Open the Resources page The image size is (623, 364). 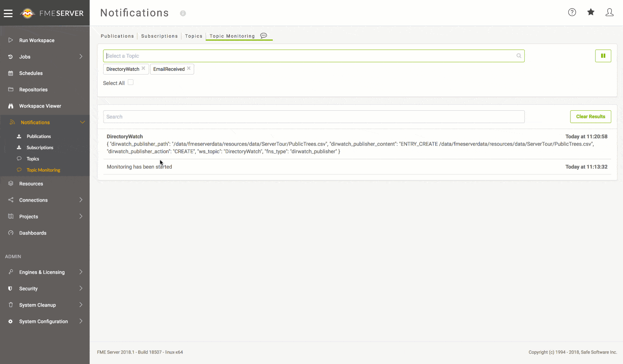click(31, 184)
